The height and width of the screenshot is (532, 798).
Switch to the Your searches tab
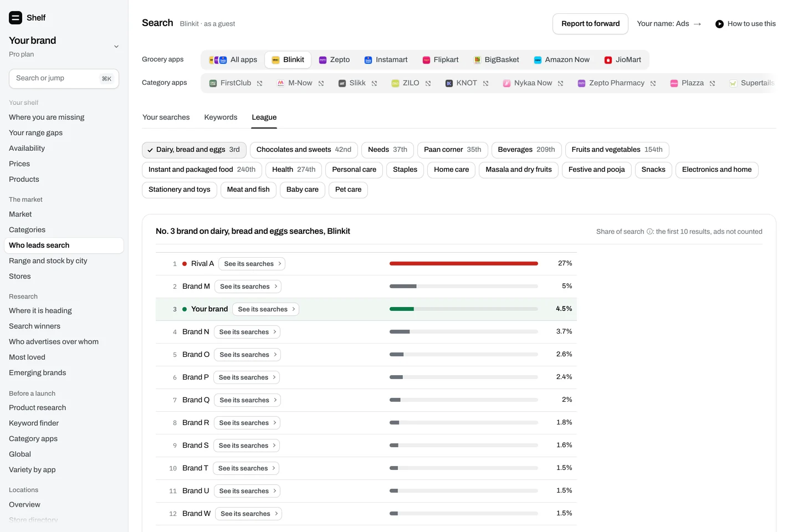(166, 117)
